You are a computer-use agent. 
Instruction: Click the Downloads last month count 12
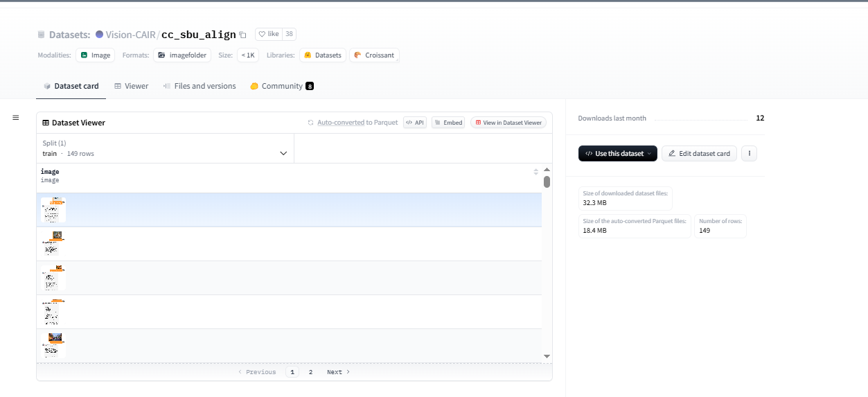pyautogui.click(x=760, y=118)
